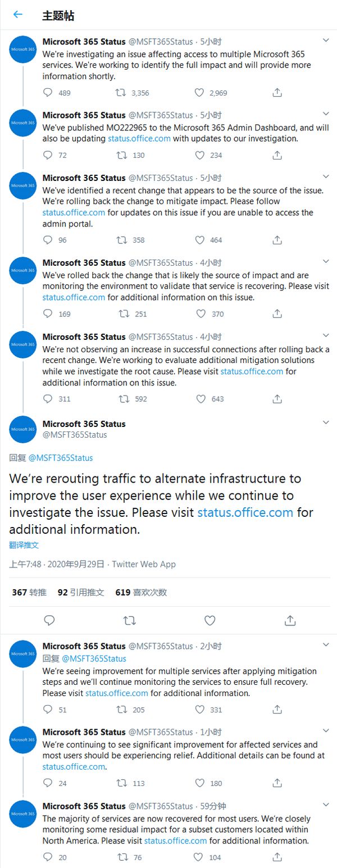Viewport: 337px width, 868px height.
Task: Like the tweet showing 2,969 likes
Action: [199, 93]
